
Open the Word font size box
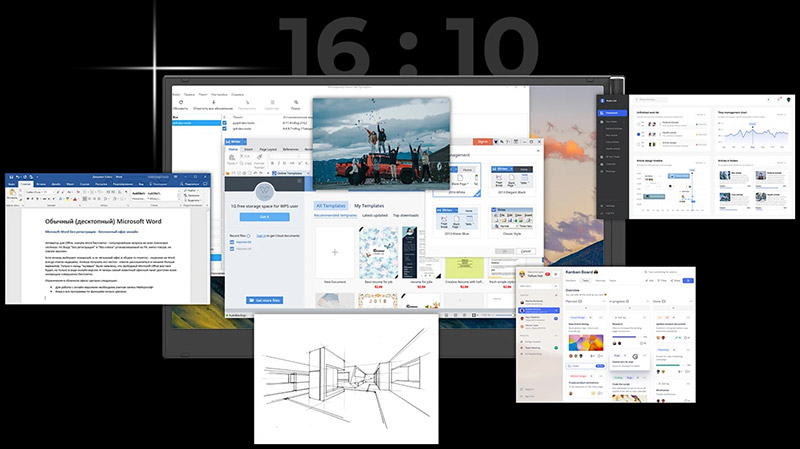[49, 192]
